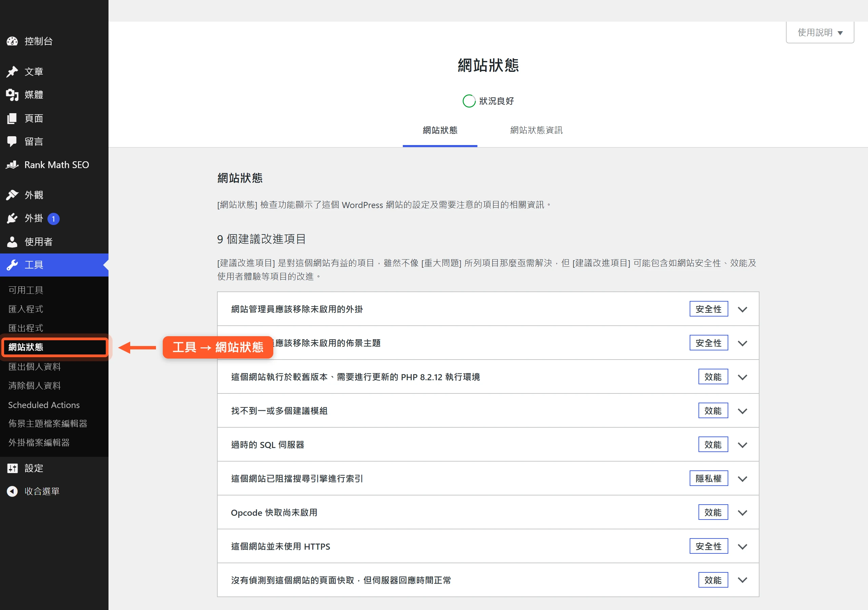Click the 收合選單 collapse menu label
Screen dimensions: 868x610
pos(42,491)
